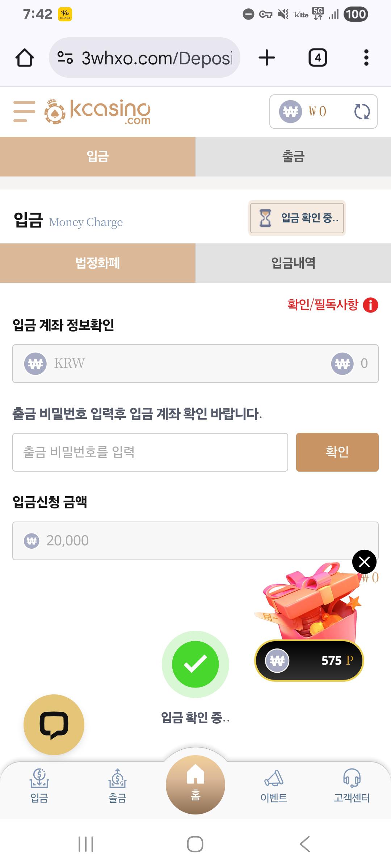Switch to the 입금내역 tab
This screenshot has height=868, width=391.
293,263
